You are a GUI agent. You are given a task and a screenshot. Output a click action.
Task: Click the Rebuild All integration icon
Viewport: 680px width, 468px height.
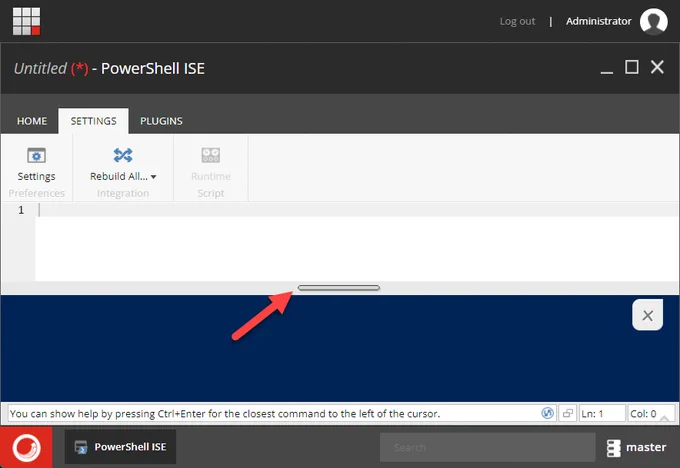point(123,155)
